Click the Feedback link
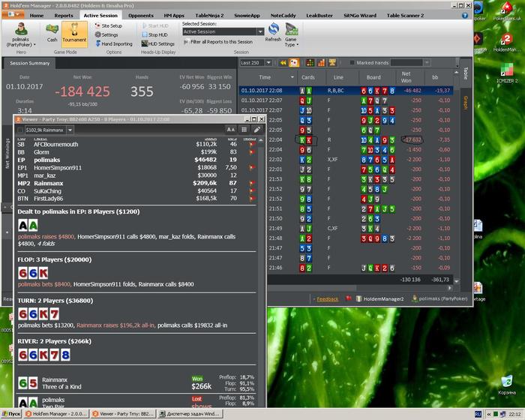Image resolution: width=525 pixels, height=420 pixels. click(327, 298)
